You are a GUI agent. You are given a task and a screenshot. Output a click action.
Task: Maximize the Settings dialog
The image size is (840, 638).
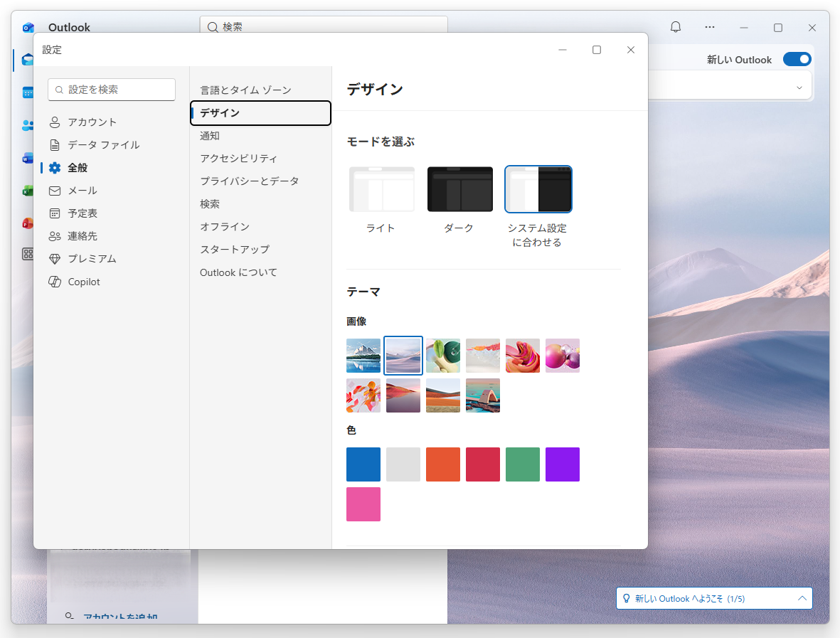coord(596,50)
